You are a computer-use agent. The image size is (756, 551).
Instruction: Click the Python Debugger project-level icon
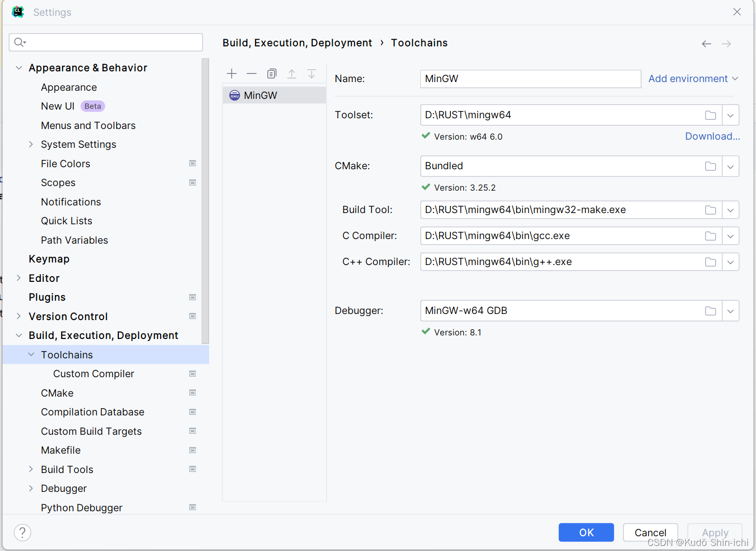193,508
